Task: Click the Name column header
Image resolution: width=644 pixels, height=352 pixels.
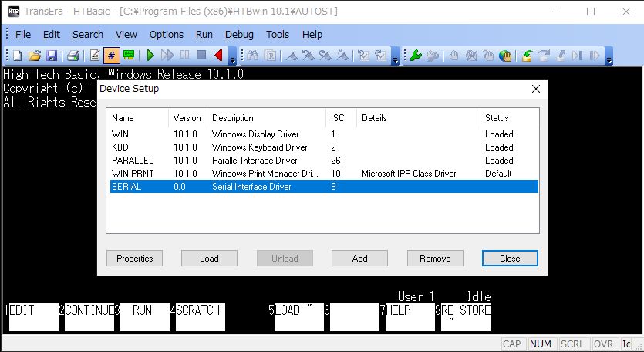Action: (137, 118)
